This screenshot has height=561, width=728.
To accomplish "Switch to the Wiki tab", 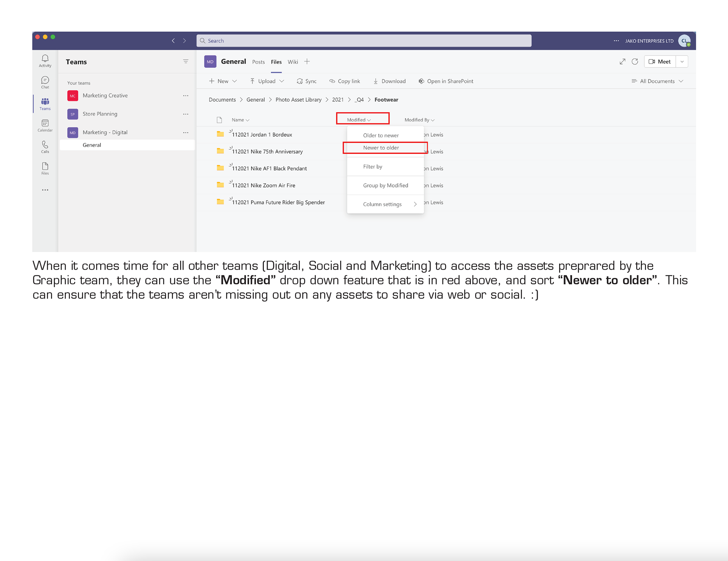I will (x=293, y=62).
